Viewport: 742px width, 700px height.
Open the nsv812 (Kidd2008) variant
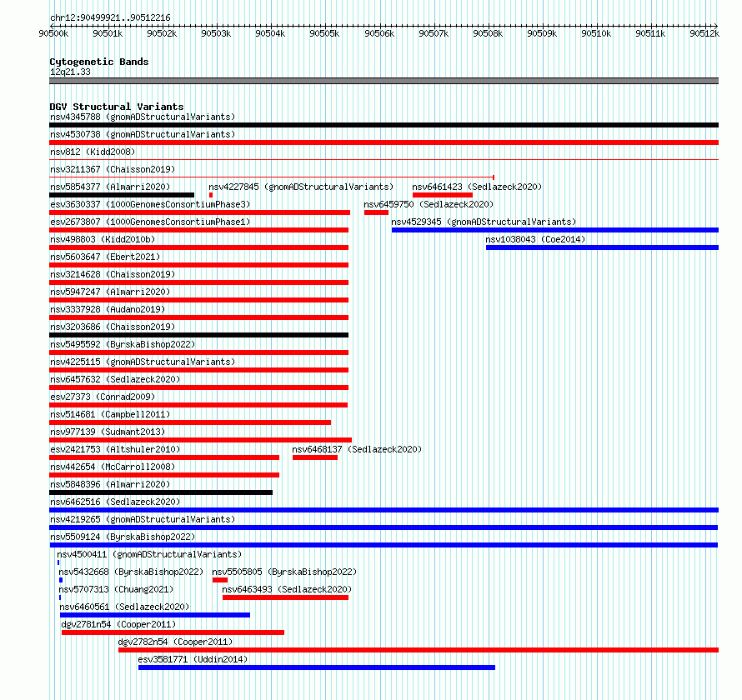point(93,152)
